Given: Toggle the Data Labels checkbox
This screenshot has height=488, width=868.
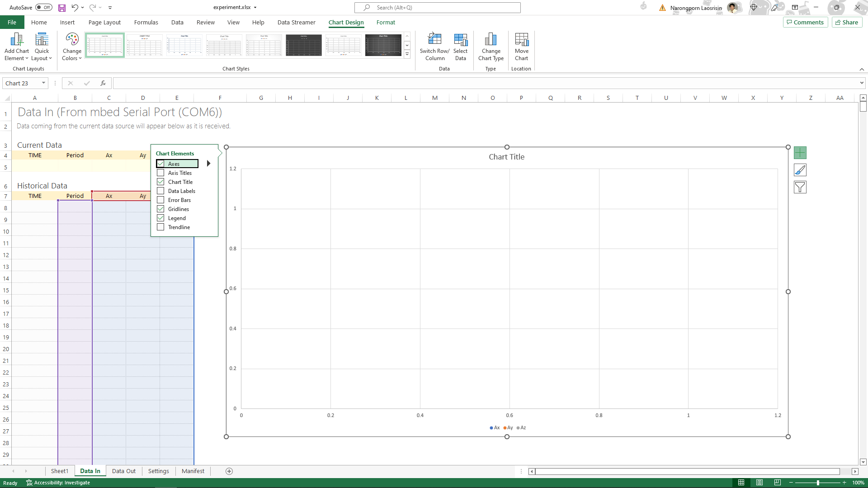Looking at the screenshot, I should [x=160, y=191].
